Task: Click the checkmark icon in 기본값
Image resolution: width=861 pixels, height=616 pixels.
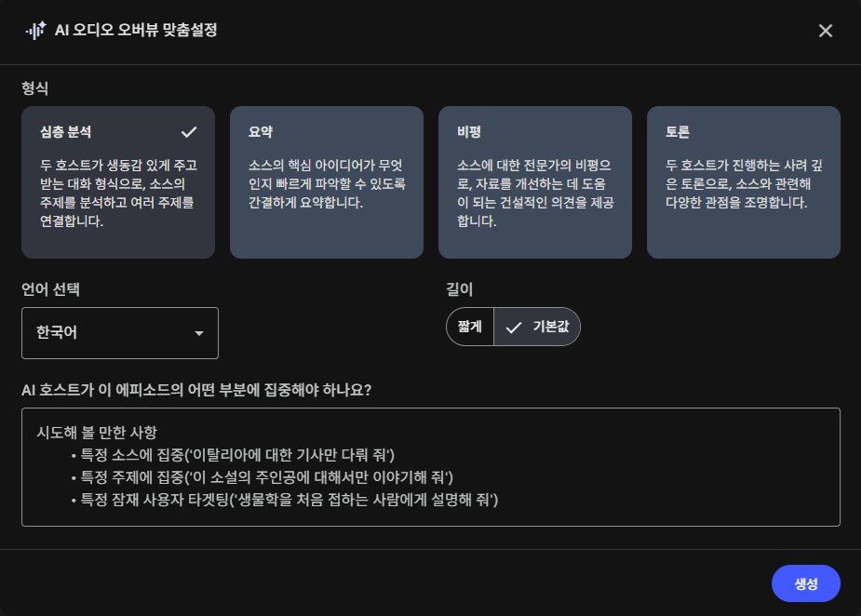Action: [x=513, y=328]
